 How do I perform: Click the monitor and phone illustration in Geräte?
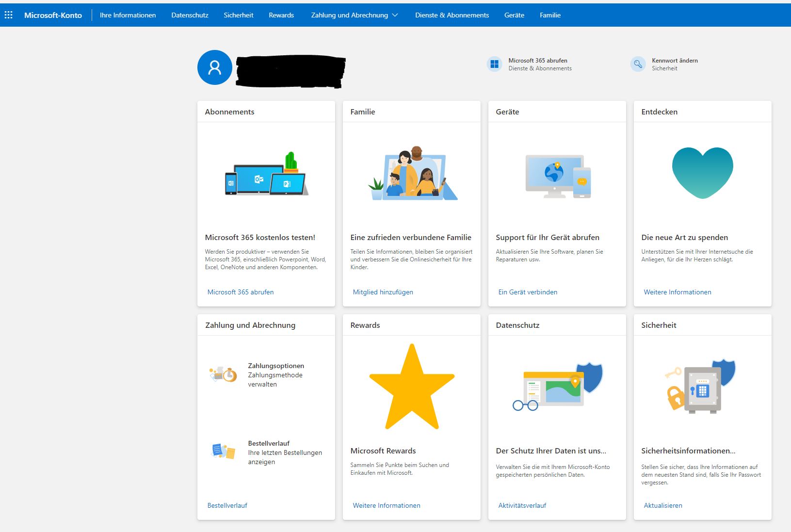pos(558,177)
